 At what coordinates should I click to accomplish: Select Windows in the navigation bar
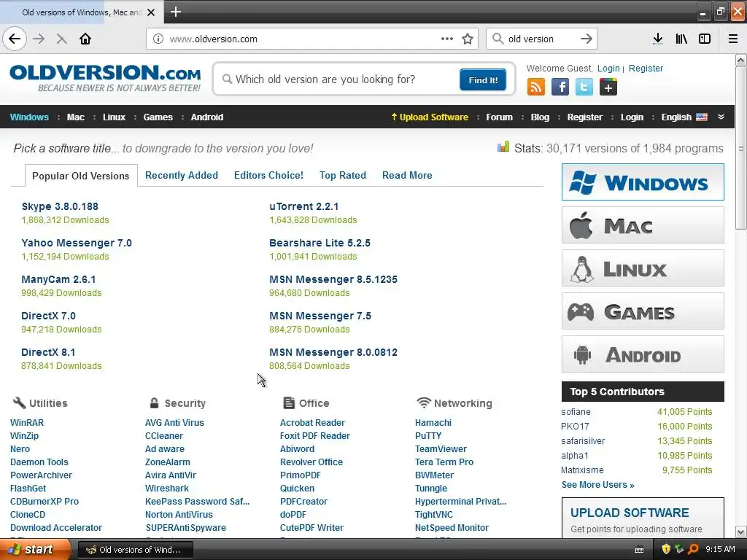pyautogui.click(x=29, y=117)
